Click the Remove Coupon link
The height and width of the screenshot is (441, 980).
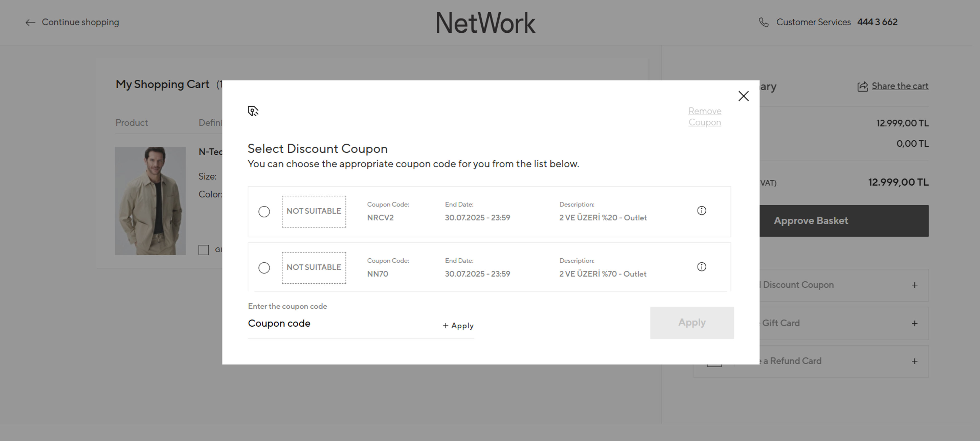[705, 117]
